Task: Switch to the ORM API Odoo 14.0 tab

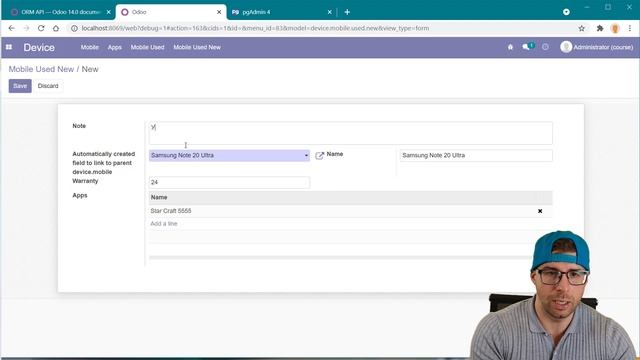Action: (x=59, y=12)
